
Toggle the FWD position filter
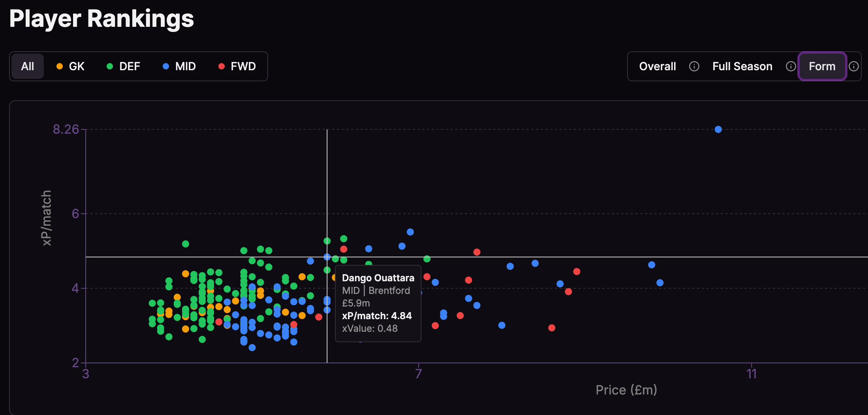pyautogui.click(x=237, y=66)
